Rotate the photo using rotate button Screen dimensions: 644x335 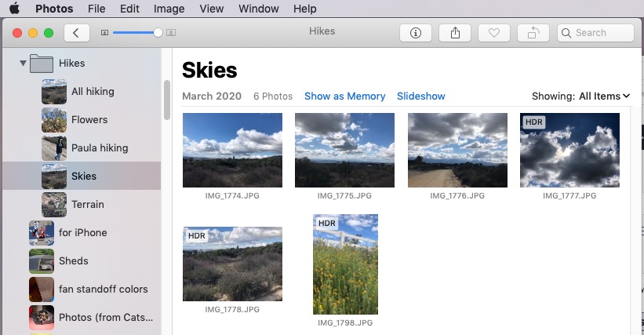pyautogui.click(x=533, y=33)
